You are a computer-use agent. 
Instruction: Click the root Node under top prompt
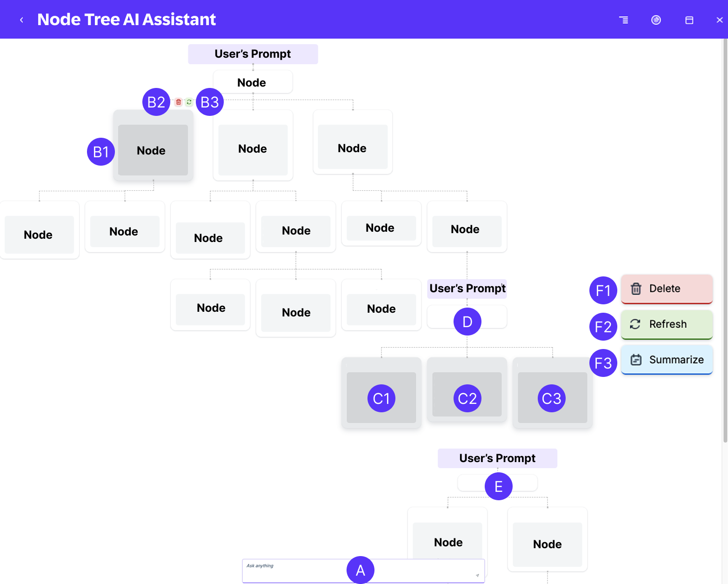pos(253,82)
